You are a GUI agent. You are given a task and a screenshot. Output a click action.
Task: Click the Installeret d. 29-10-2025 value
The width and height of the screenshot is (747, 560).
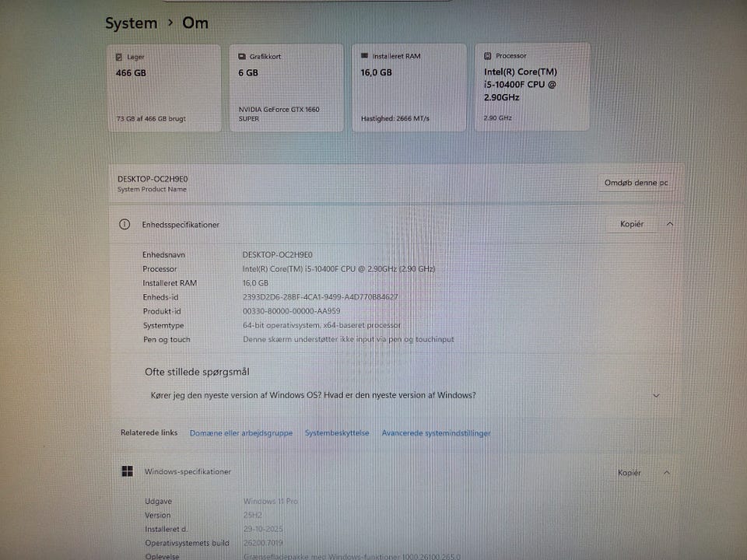coord(263,529)
